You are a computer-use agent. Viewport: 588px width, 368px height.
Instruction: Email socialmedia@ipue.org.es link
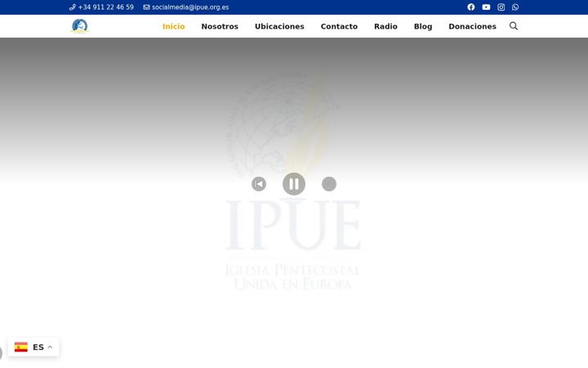(x=186, y=7)
